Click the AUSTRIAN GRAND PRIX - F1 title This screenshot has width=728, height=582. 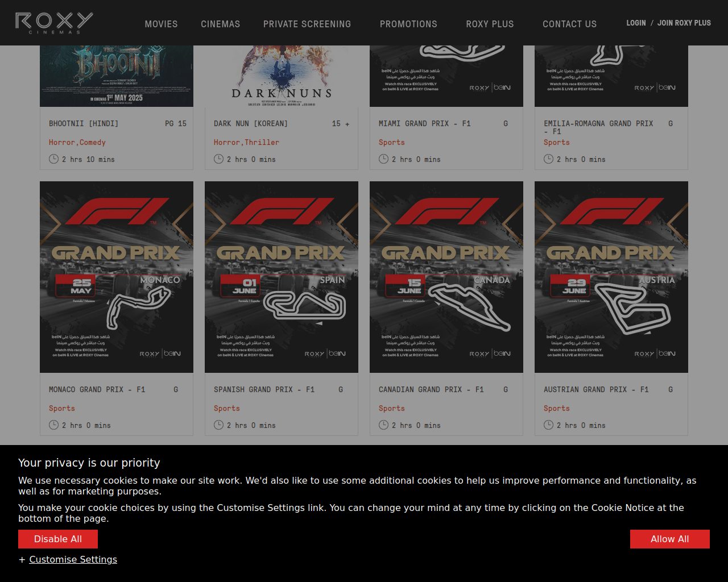tap(596, 389)
